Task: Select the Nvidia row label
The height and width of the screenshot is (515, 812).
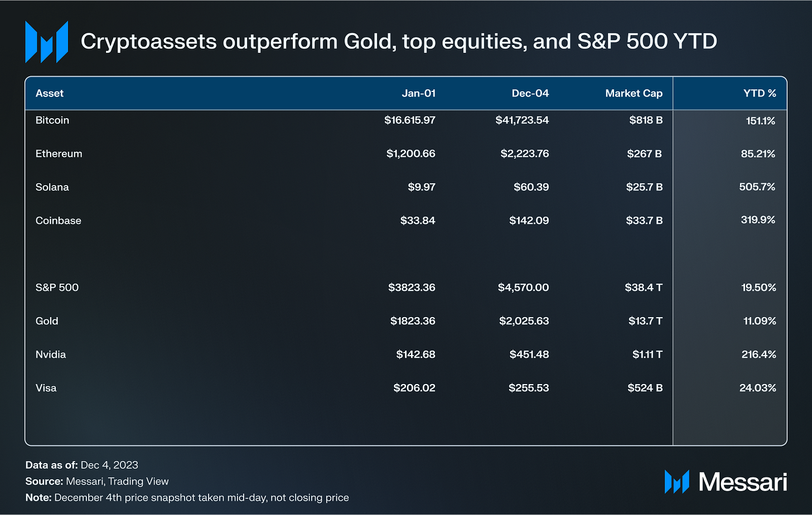Action: (51, 354)
